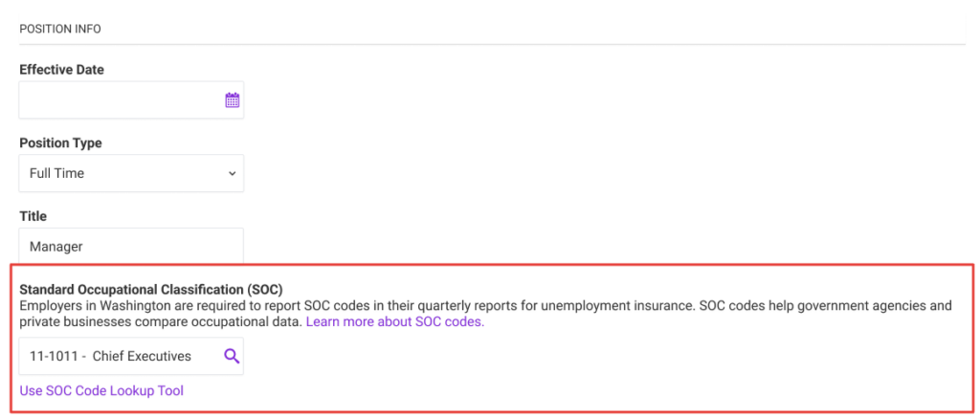Open the Effective Date calendar picker icon
980x418 pixels.
pos(233,100)
